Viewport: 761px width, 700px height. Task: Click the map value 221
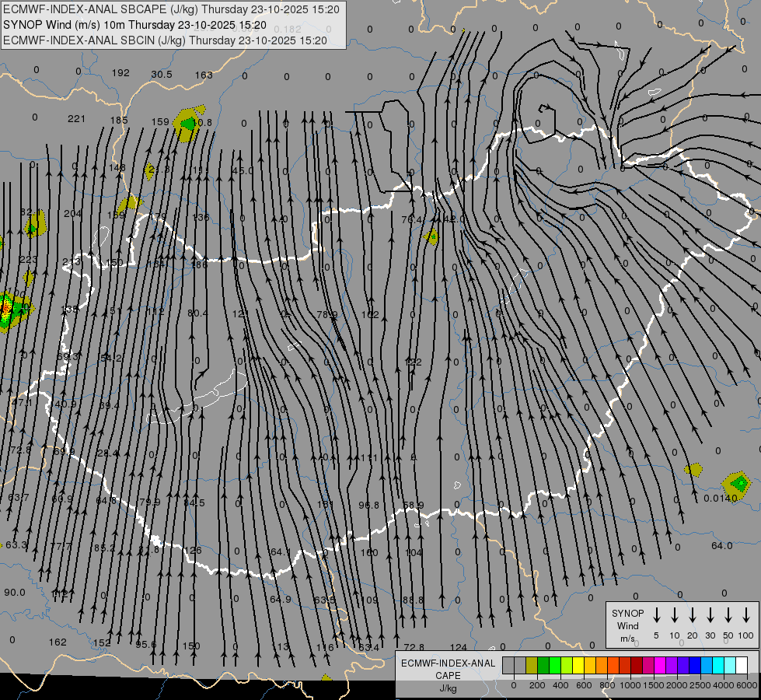(x=77, y=118)
